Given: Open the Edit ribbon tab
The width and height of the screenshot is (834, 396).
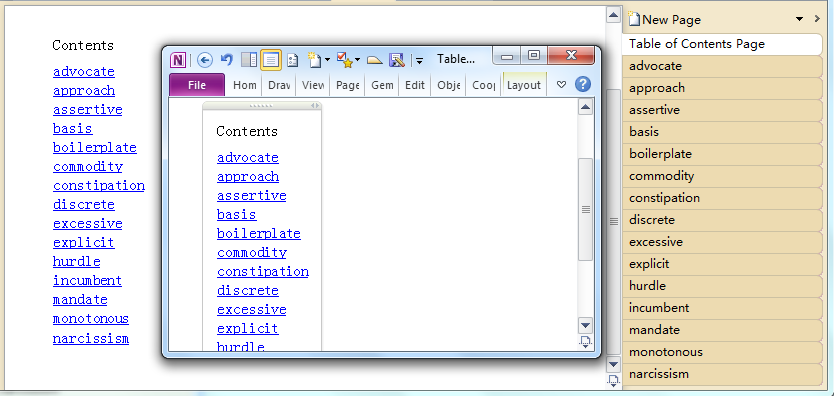Looking at the screenshot, I should pos(415,85).
